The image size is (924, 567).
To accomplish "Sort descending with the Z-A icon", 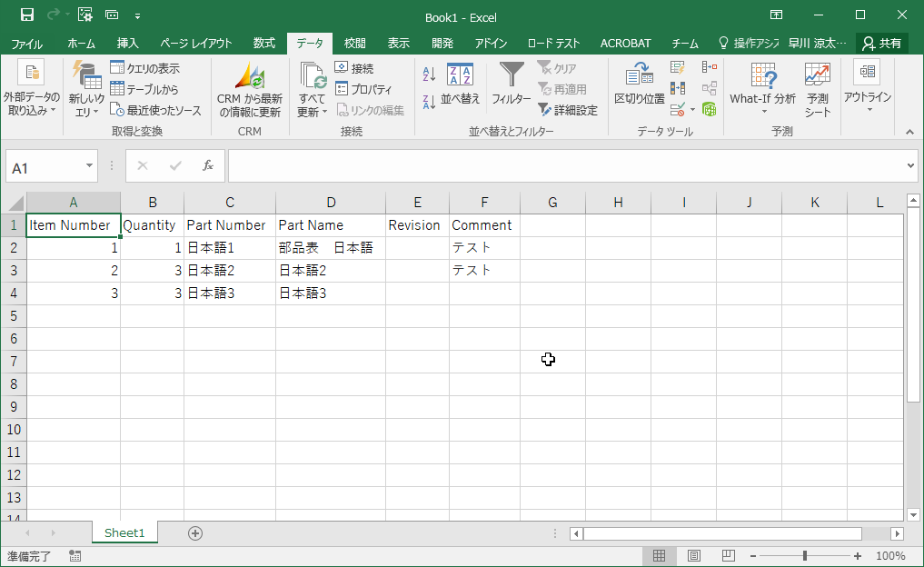I will coord(430,102).
